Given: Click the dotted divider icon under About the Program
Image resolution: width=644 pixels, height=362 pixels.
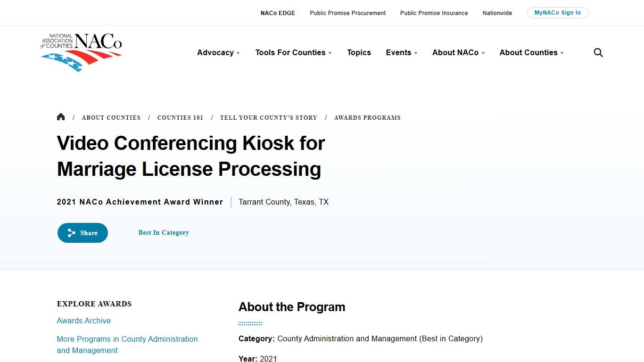Looking at the screenshot, I should pyautogui.click(x=250, y=322).
